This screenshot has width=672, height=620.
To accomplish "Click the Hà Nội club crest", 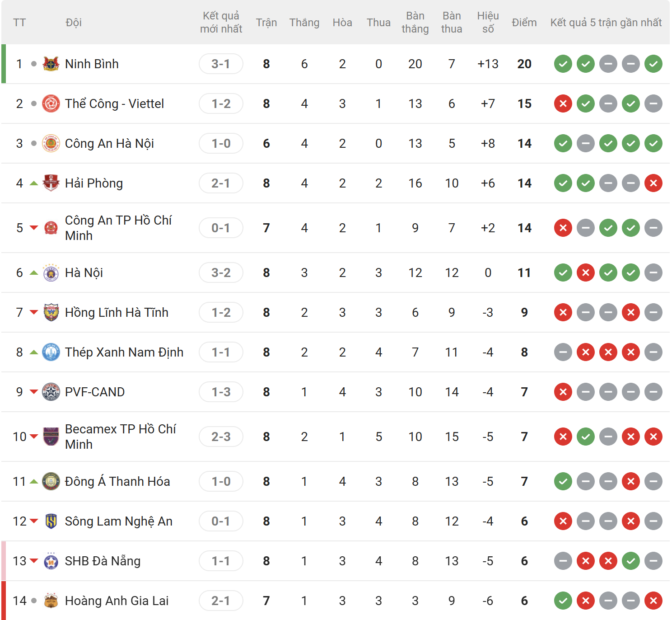I will [51, 272].
